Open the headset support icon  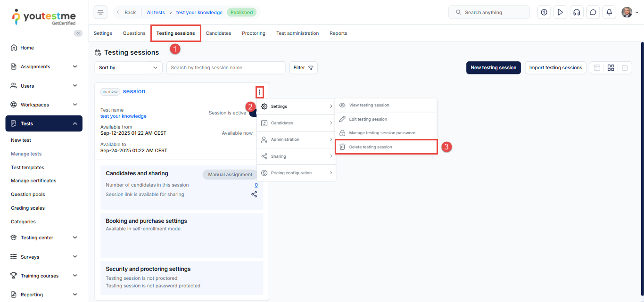click(577, 12)
